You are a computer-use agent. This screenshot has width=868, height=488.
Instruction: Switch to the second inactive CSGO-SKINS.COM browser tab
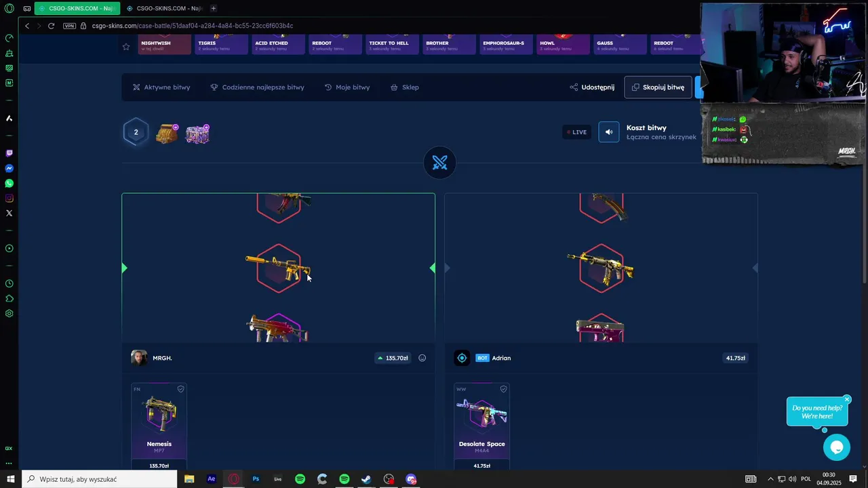click(165, 8)
